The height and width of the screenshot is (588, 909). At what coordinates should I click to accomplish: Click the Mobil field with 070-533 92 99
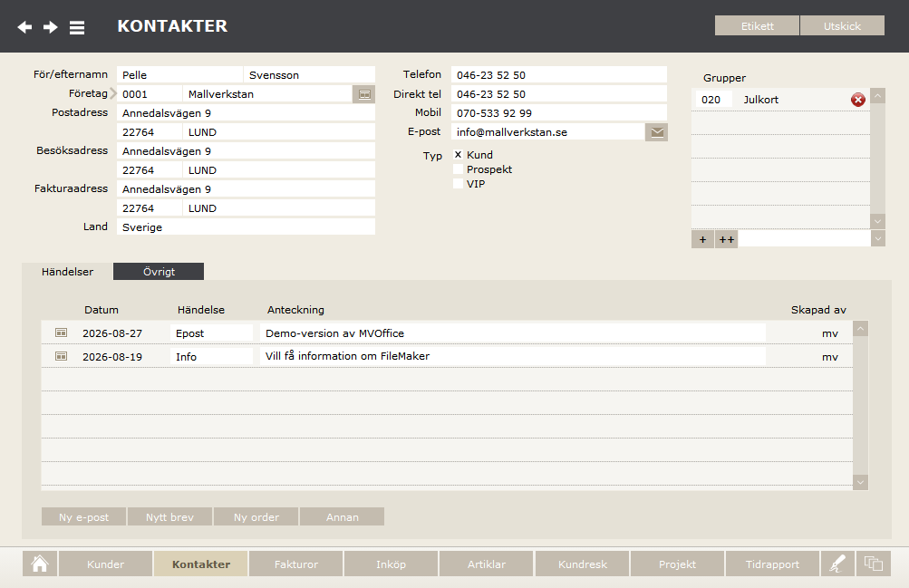559,113
